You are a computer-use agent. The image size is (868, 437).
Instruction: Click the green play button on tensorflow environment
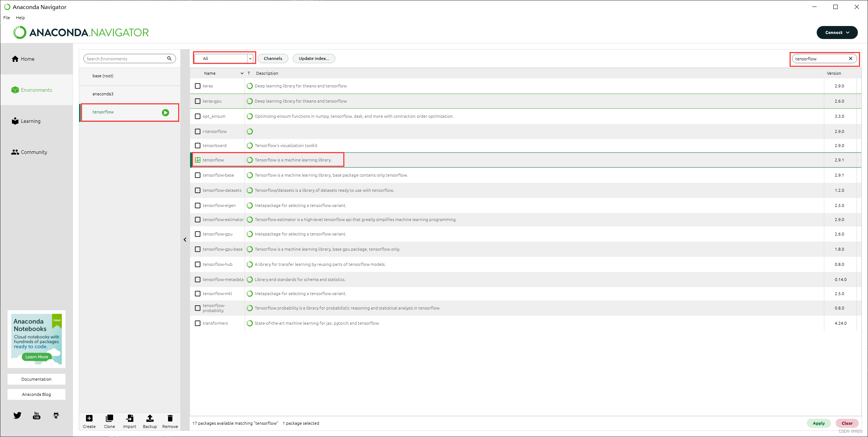(166, 113)
